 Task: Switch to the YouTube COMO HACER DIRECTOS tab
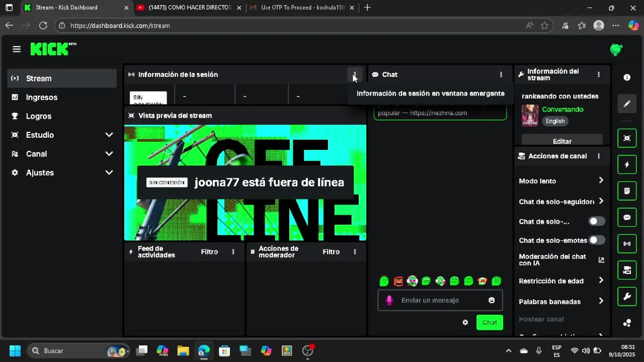tap(189, 8)
